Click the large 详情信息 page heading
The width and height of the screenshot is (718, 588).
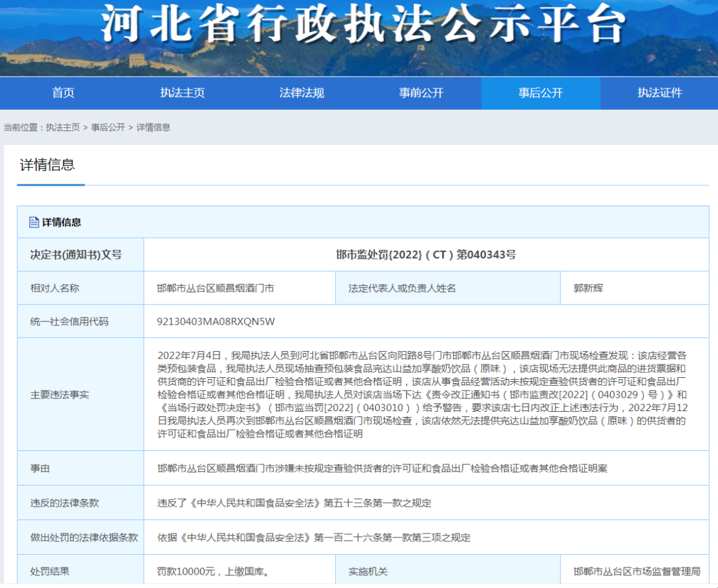(47, 165)
